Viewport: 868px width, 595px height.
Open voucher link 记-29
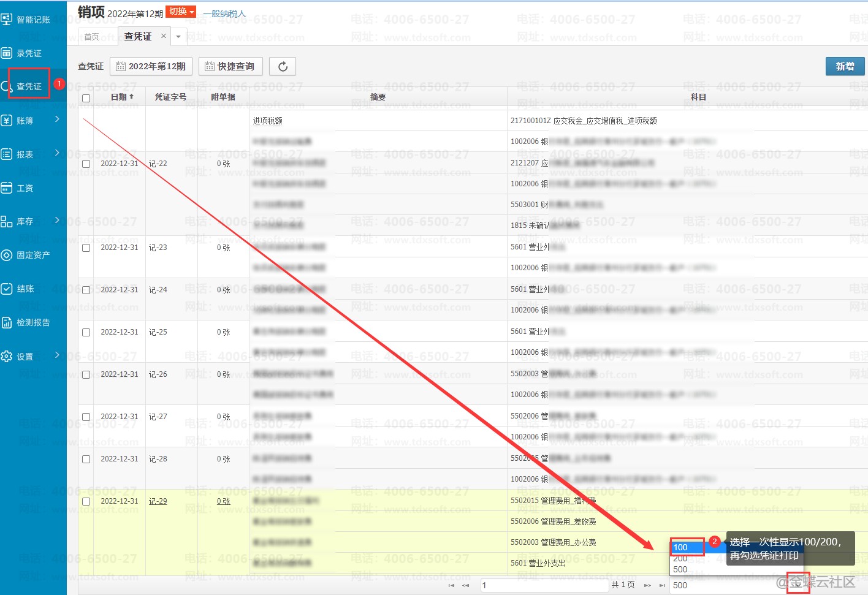(x=158, y=501)
